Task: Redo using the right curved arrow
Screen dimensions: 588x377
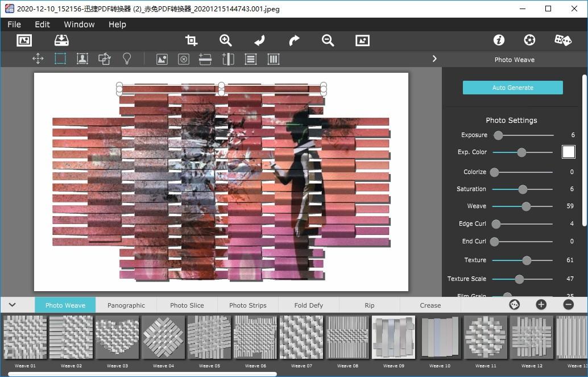Action: pyautogui.click(x=294, y=40)
